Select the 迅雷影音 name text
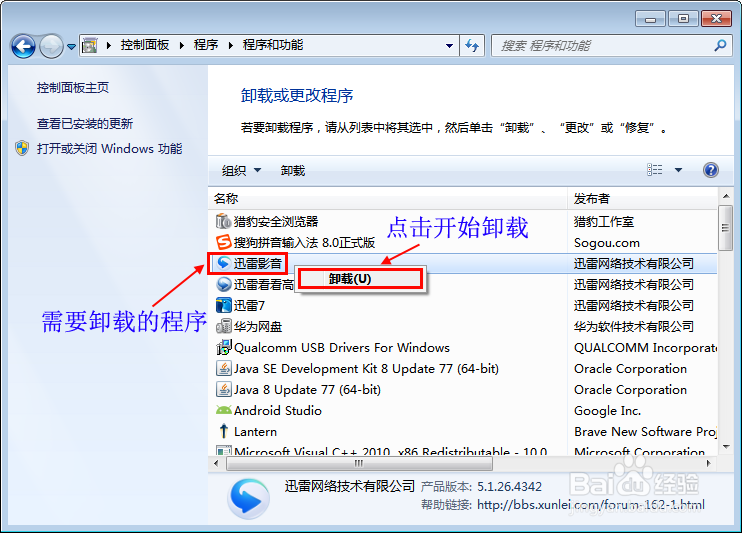The height and width of the screenshot is (533, 742). (258, 264)
